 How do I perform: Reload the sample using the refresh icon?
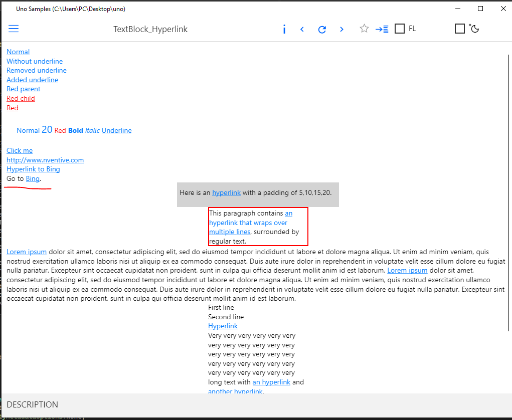tap(322, 29)
